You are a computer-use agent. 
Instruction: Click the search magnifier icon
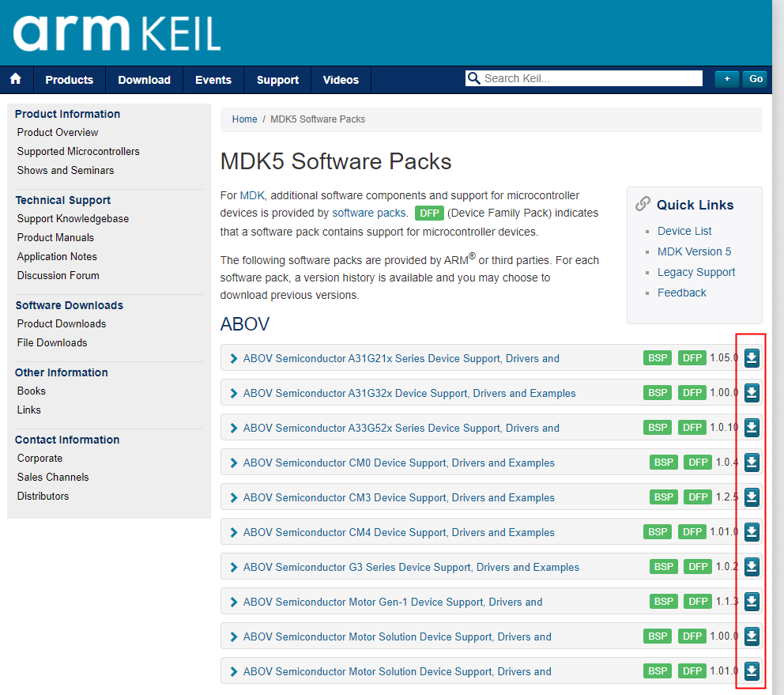473,78
